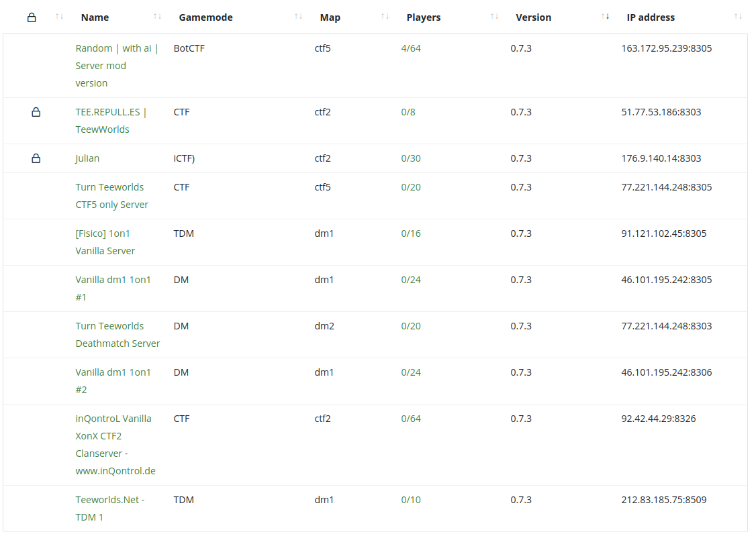The height and width of the screenshot is (534, 756).
Task: Select IP 91.121.102.45:8305
Action: click(664, 233)
